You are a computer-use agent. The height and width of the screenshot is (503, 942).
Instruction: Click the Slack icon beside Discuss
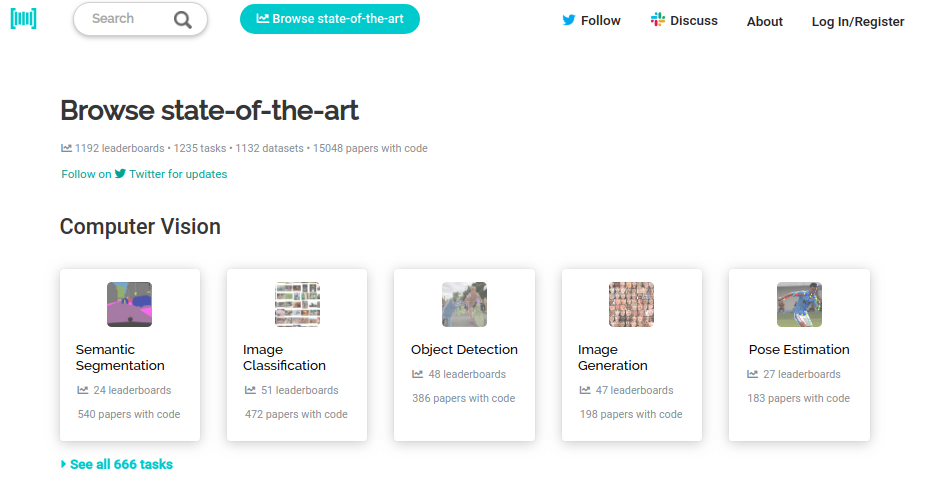(x=657, y=20)
